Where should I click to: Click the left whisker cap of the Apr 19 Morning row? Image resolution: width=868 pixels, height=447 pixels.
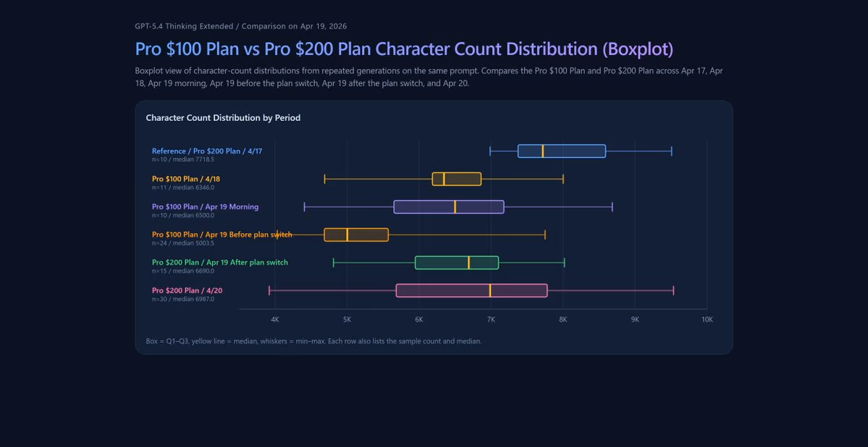click(305, 206)
